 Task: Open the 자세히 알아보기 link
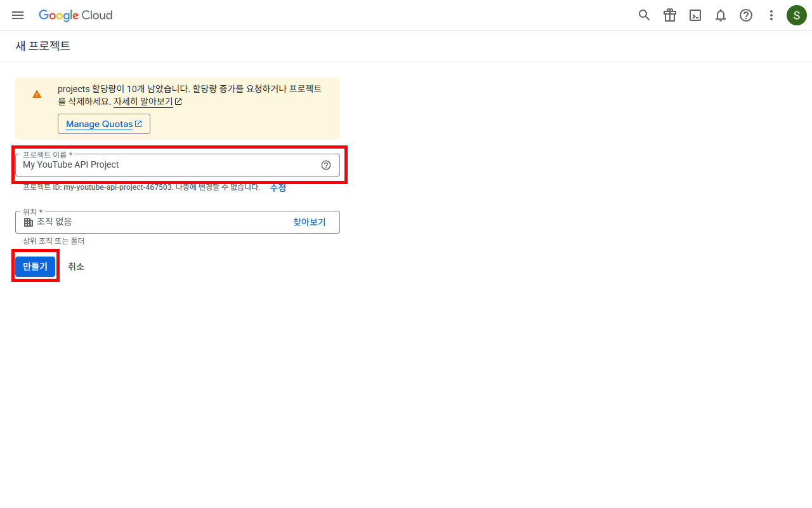click(147, 101)
